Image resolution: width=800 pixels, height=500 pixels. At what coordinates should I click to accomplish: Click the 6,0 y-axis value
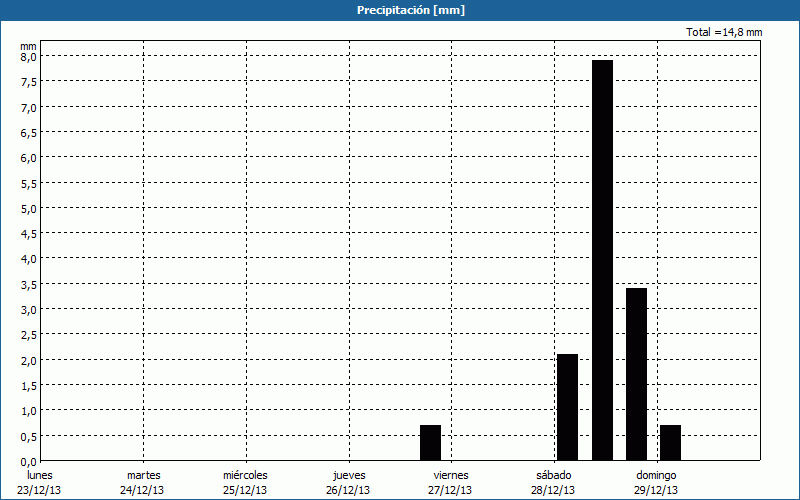pos(29,158)
